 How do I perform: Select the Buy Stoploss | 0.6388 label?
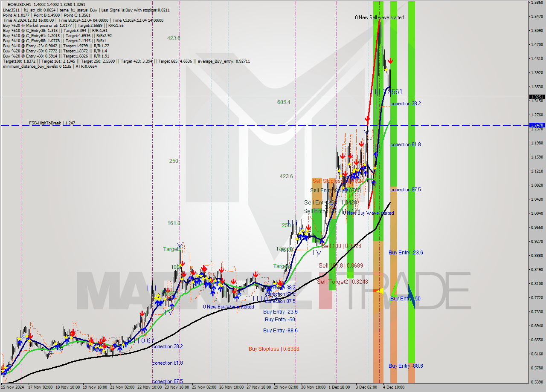pyautogui.click(x=274, y=349)
